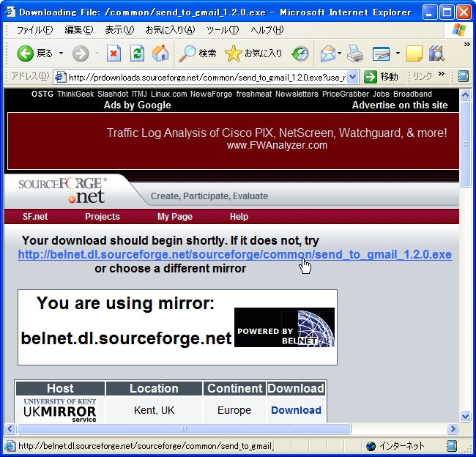This screenshot has width=476, height=457.
Task: Expand the address bar URL dropdown
Action: click(352, 77)
